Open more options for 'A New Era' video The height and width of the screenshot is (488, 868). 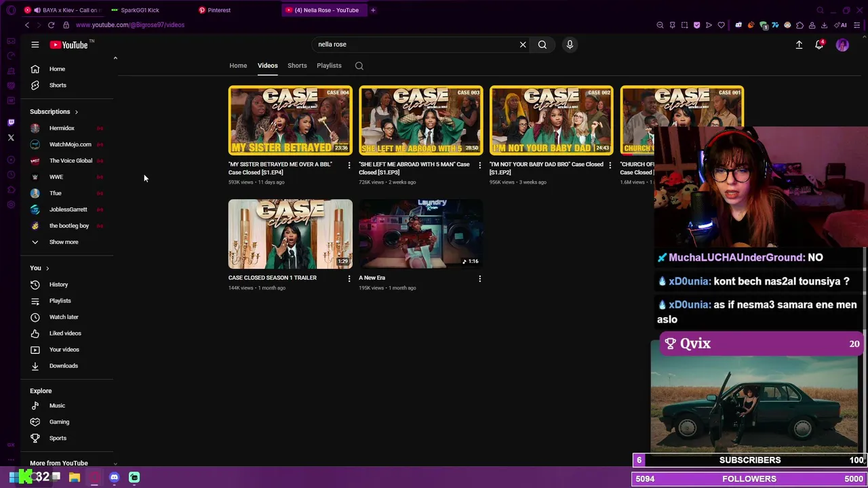479,279
